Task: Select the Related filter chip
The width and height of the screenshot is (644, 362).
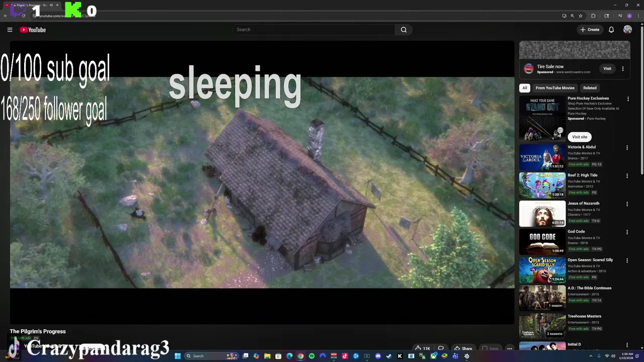Action: (590, 88)
